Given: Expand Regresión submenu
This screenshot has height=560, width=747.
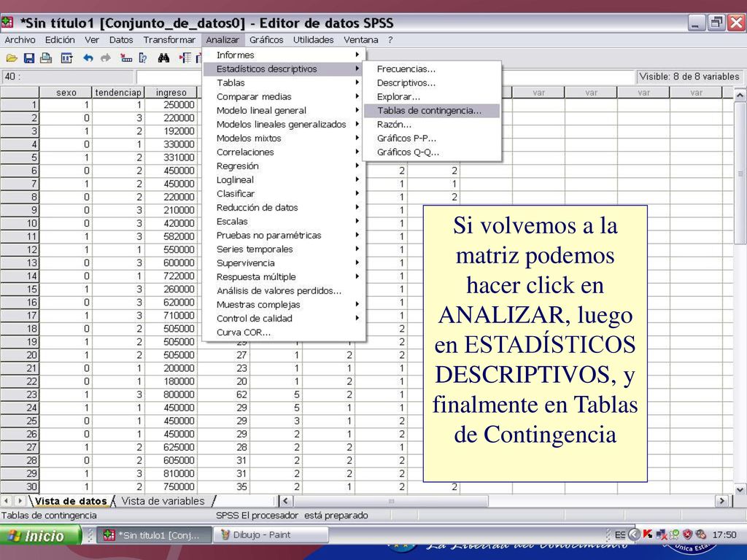Looking at the screenshot, I should [284, 166].
